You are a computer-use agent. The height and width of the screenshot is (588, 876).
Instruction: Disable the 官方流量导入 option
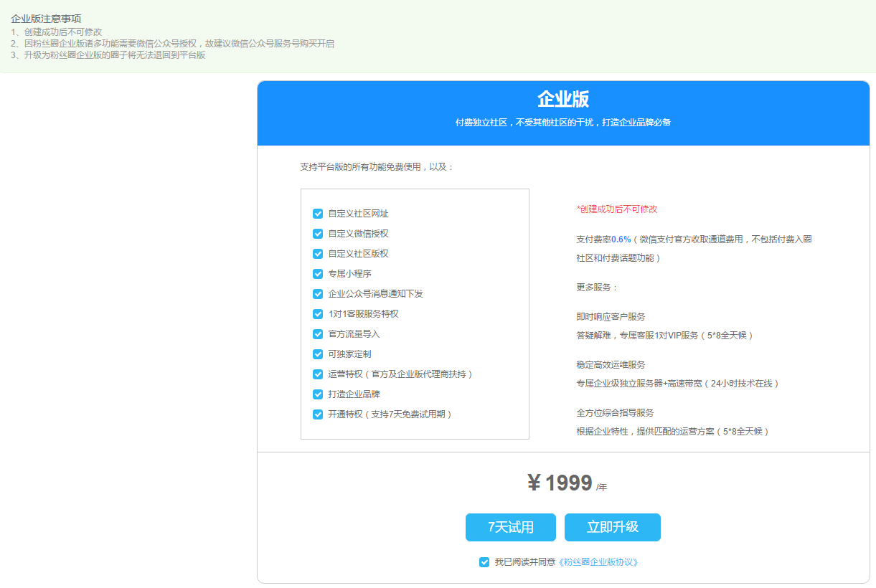[x=318, y=334]
